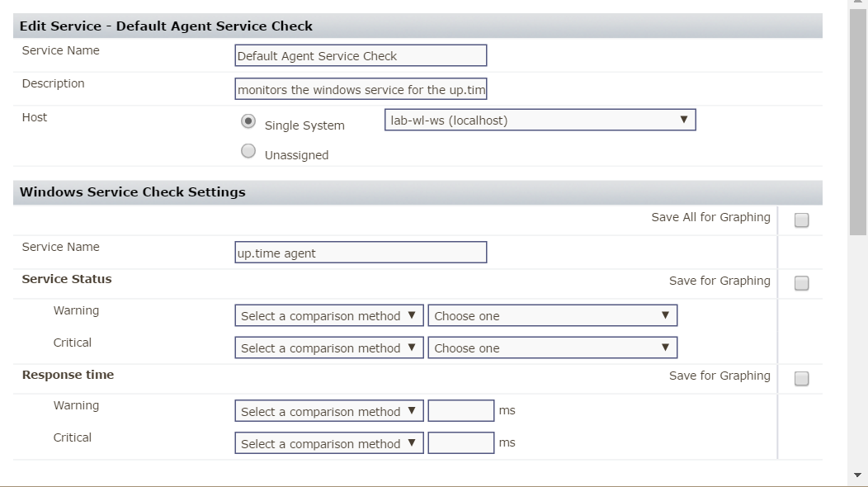Enable Save All for Graphing checkbox
Screen dimensions: 868x487
click(x=801, y=220)
